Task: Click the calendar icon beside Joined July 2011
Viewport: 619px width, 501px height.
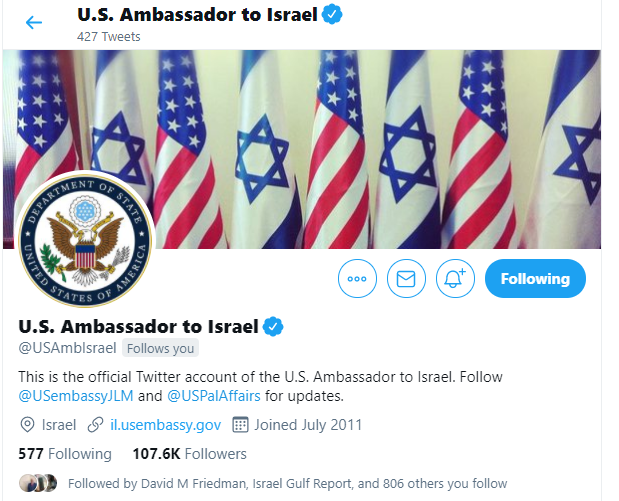Action: [240, 425]
